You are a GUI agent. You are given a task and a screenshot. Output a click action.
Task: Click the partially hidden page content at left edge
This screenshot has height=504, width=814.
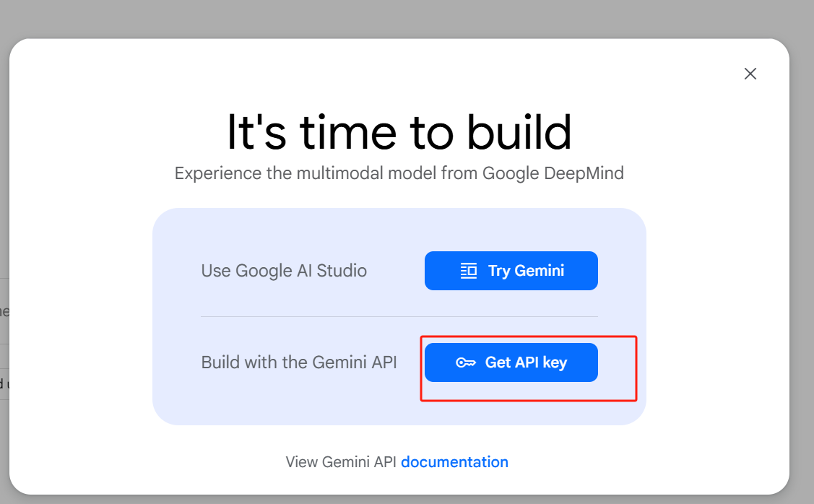pyautogui.click(x=4, y=312)
